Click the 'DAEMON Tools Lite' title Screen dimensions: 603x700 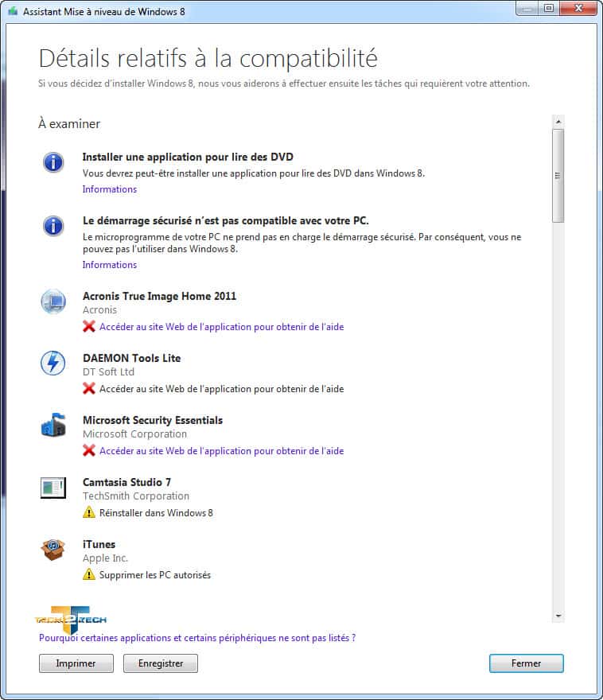(132, 358)
